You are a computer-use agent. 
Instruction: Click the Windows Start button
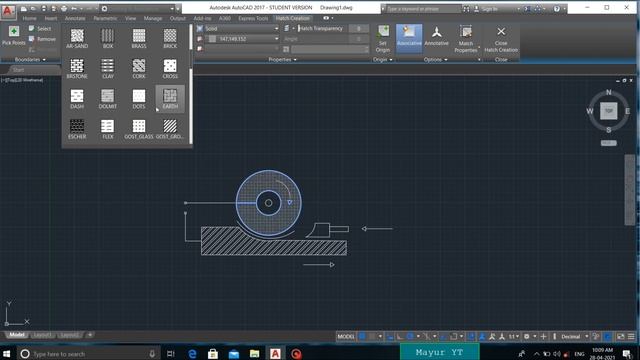click(7, 353)
